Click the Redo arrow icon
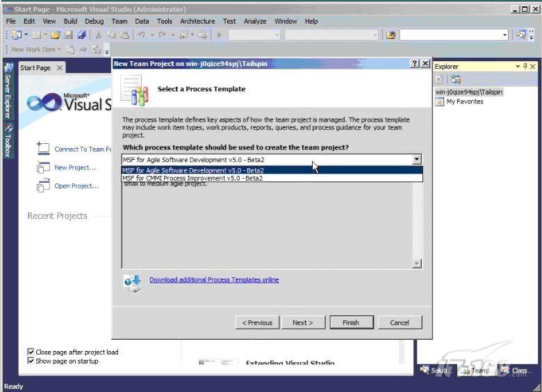The width and height of the screenshot is (542, 392). click(x=162, y=35)
